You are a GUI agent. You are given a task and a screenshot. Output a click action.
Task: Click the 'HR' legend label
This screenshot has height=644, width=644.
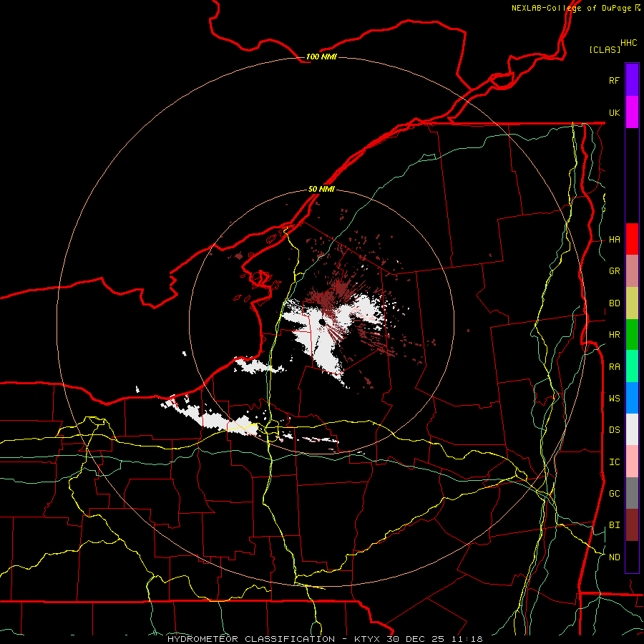point(614,335)
